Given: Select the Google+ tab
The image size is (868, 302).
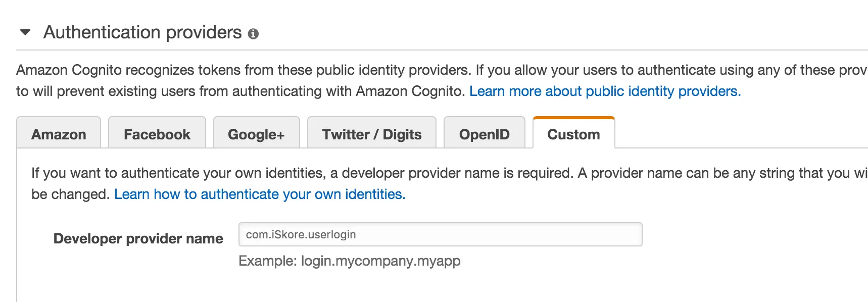Looking at the screenshot, I should click(x=256, y=134).
